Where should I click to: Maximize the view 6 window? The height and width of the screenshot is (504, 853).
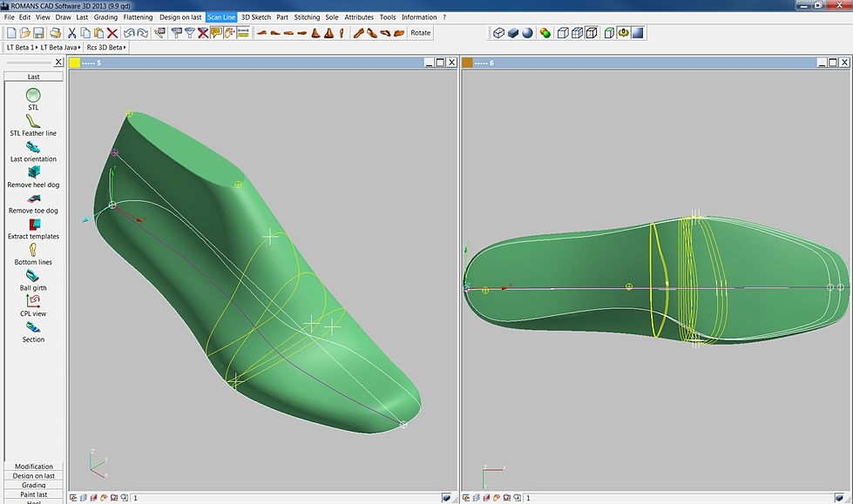point(833,63)
